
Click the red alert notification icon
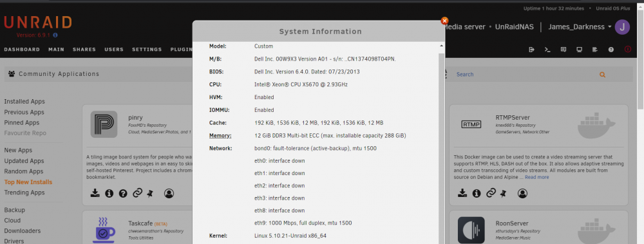[x=627, y=50]
